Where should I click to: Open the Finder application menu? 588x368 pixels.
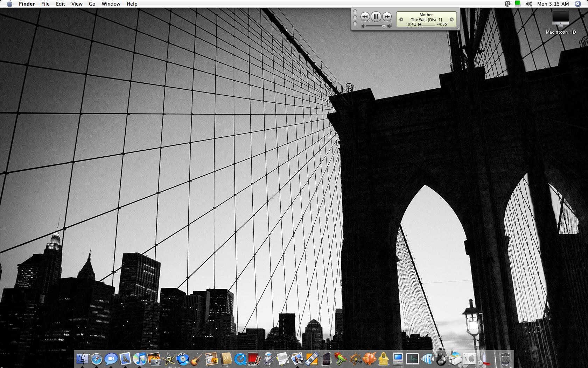pyautogui.click(x=27, y=4)
